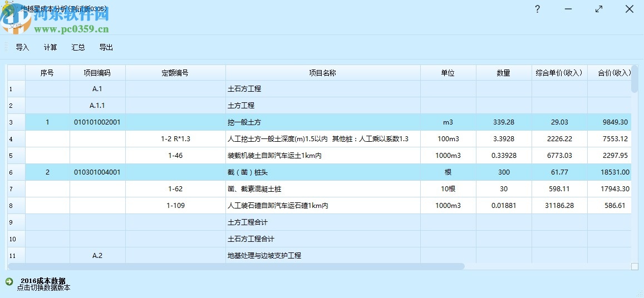Screen dimensions: 644x298
Task: Select row header number 6
Action: [x=17, y=172]
